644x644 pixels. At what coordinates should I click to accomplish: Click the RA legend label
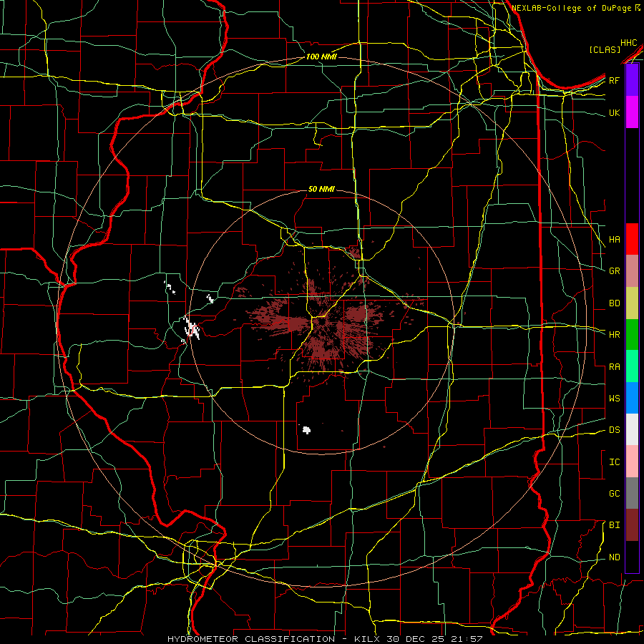point(615,367)
